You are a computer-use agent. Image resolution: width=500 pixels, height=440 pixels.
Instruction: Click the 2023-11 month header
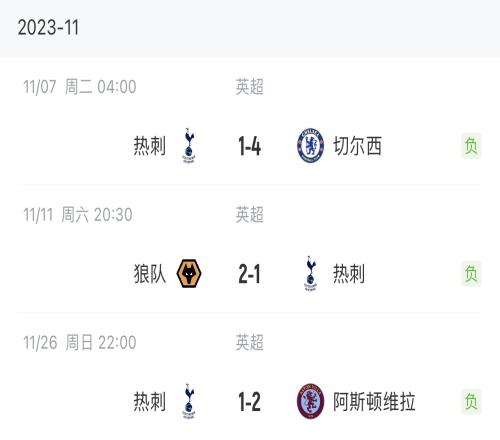pos(48,27)
